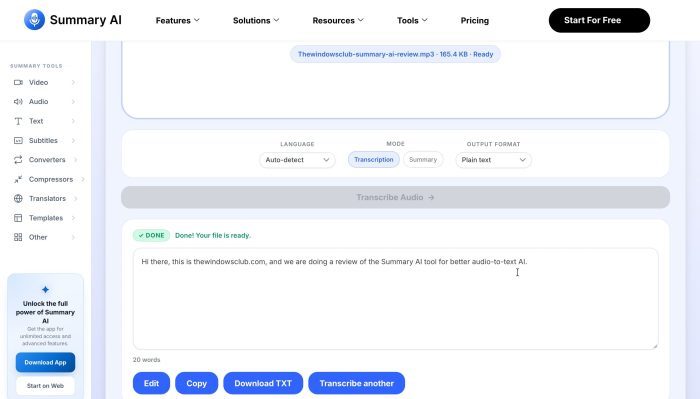Click 'Done! Your file is ready.' message

point(213,235)
